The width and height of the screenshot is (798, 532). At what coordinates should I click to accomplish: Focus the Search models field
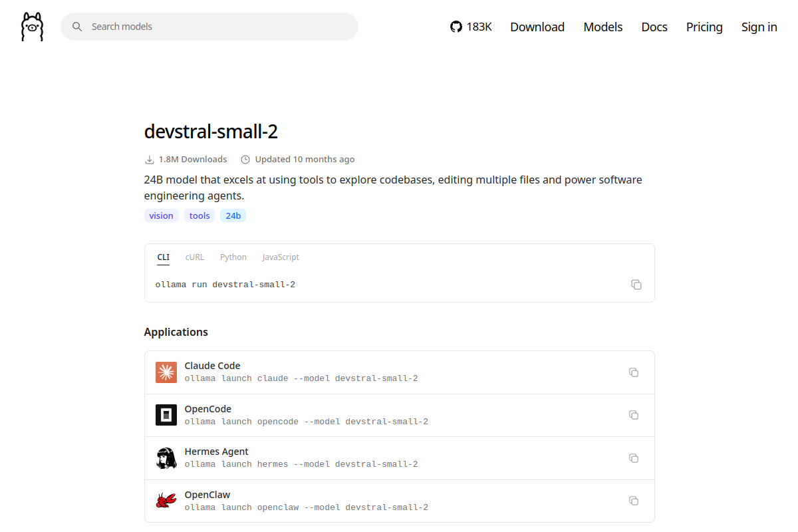tap(209, 27)
